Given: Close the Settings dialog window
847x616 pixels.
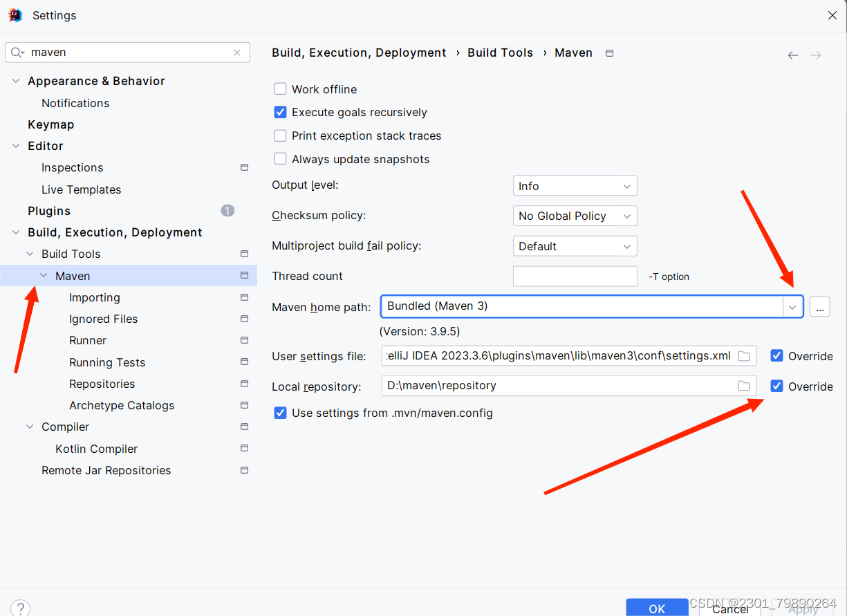Looking at the screenshot, I should click(x=832, y=15).
